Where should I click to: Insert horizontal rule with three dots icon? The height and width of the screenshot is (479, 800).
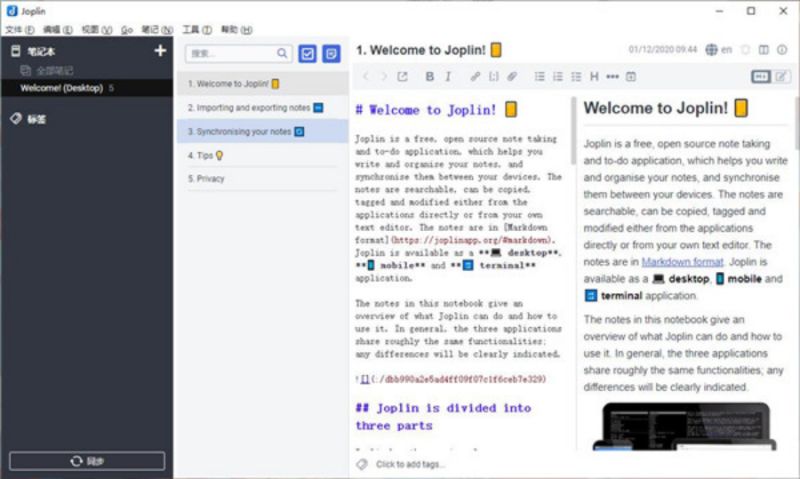[x=612, y=77]
